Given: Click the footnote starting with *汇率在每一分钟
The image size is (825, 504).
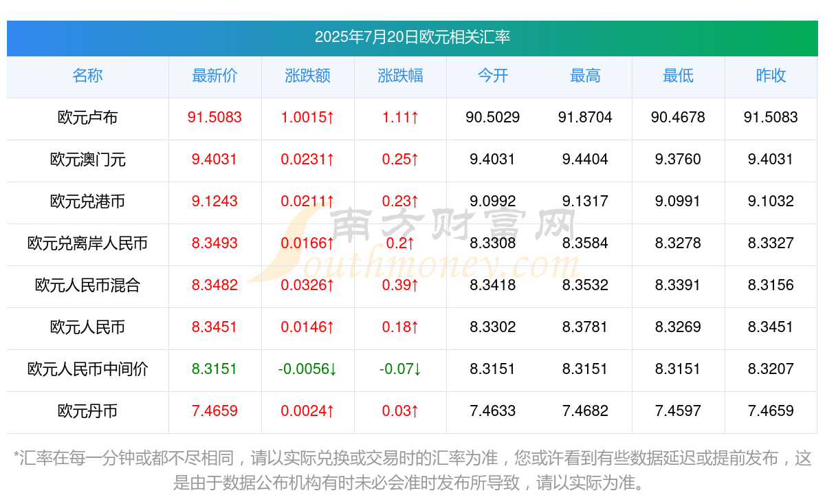Looking at the screenshot, I should point(412,470).
